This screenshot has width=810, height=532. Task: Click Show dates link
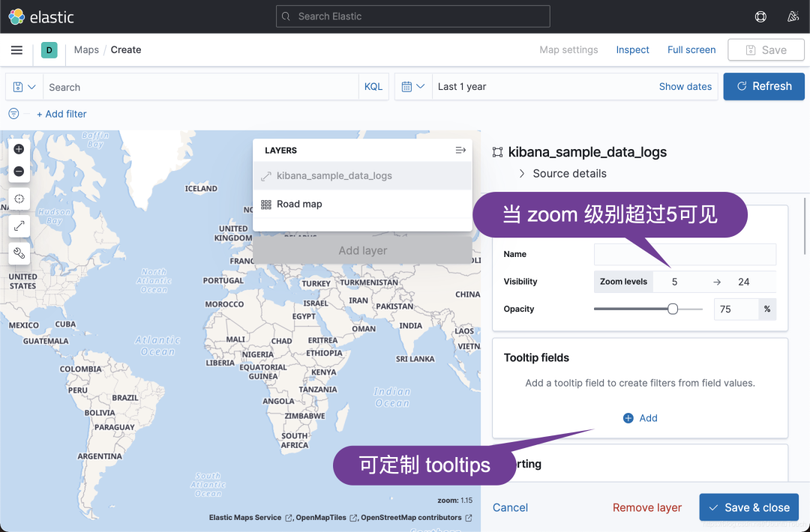click(685, 87)
